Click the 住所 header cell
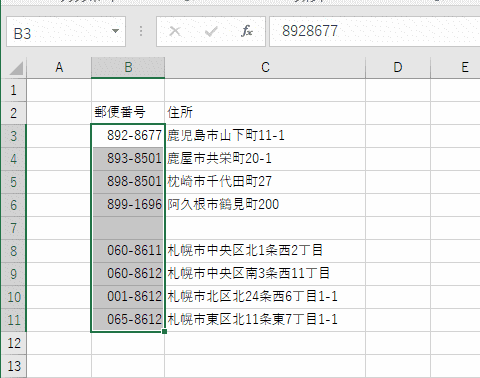 (x=265, y=113)
